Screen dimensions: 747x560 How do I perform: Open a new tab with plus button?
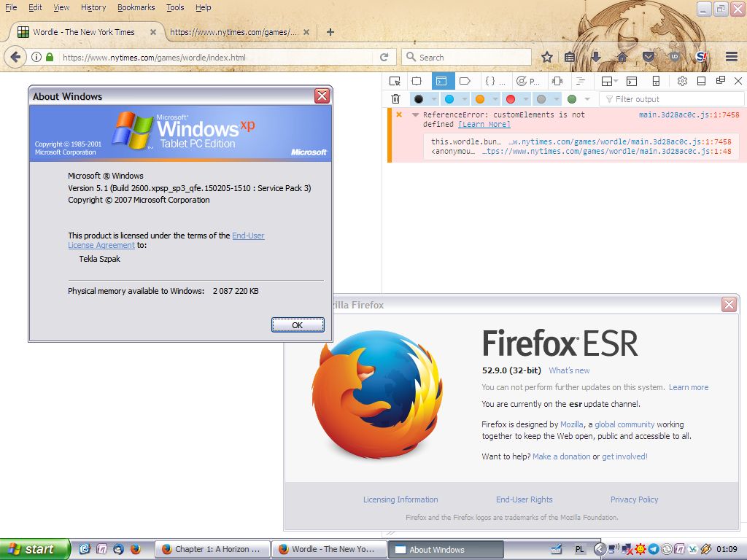pos(330,32)
